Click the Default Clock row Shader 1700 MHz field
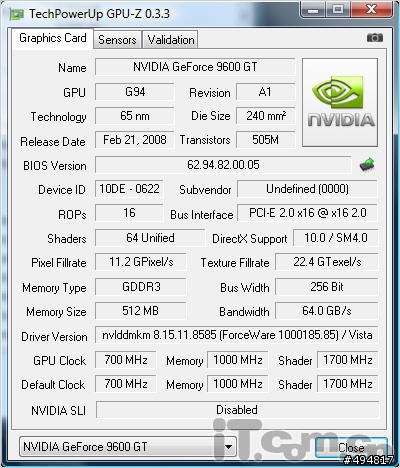This screenshot has height=468, width=400. click(348, 384)
